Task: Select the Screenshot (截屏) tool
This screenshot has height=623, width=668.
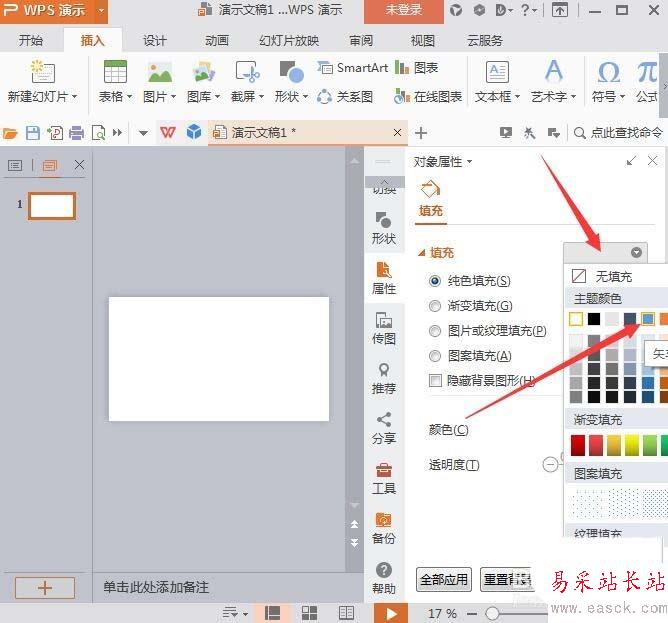Action: coord(248,72)
